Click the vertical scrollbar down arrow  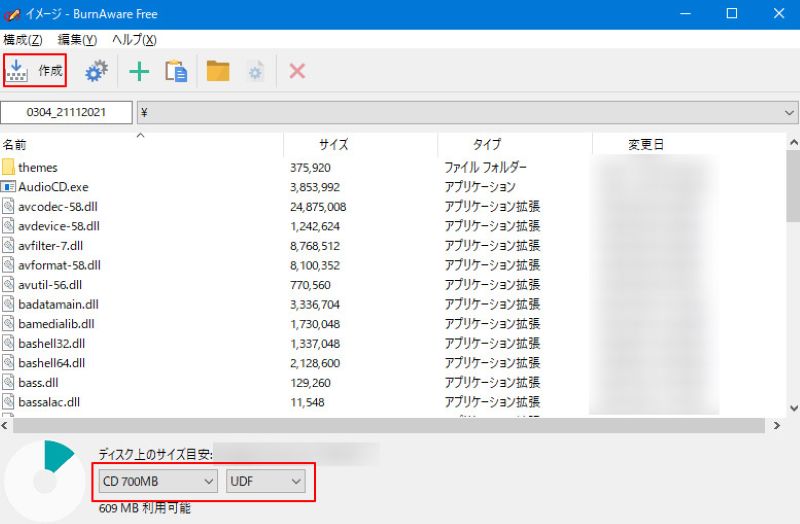pyautogui.click(x=793, y=408)
